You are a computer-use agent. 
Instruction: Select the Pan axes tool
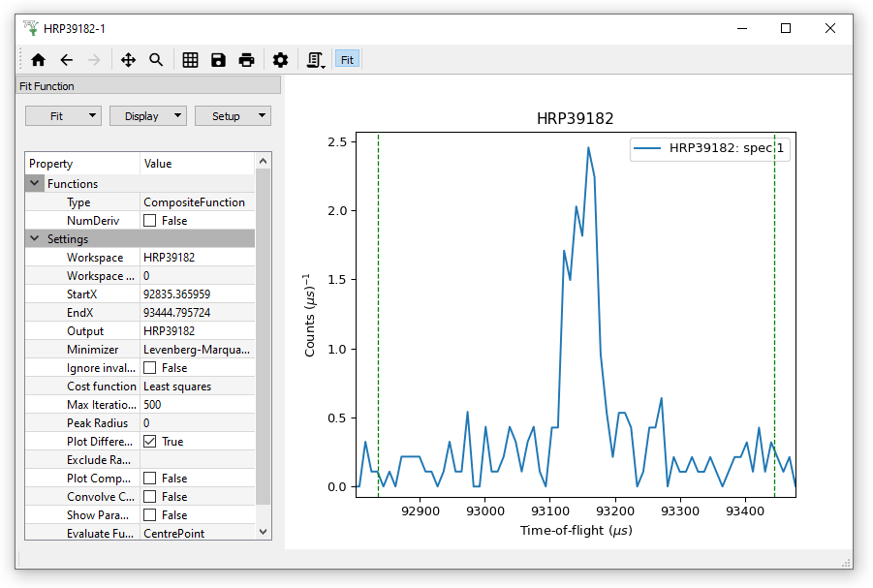point(128,60)
